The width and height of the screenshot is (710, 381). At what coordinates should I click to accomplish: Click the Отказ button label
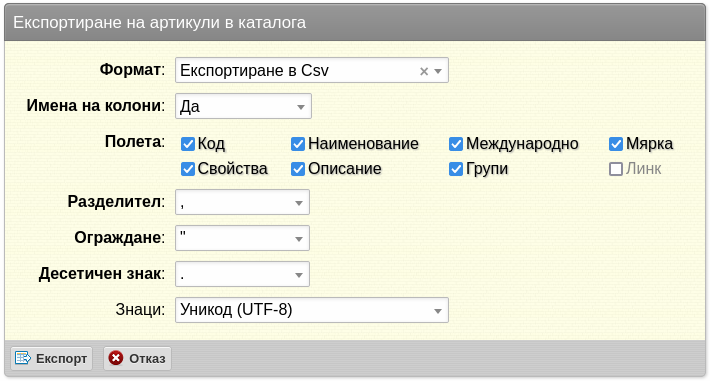147,358
